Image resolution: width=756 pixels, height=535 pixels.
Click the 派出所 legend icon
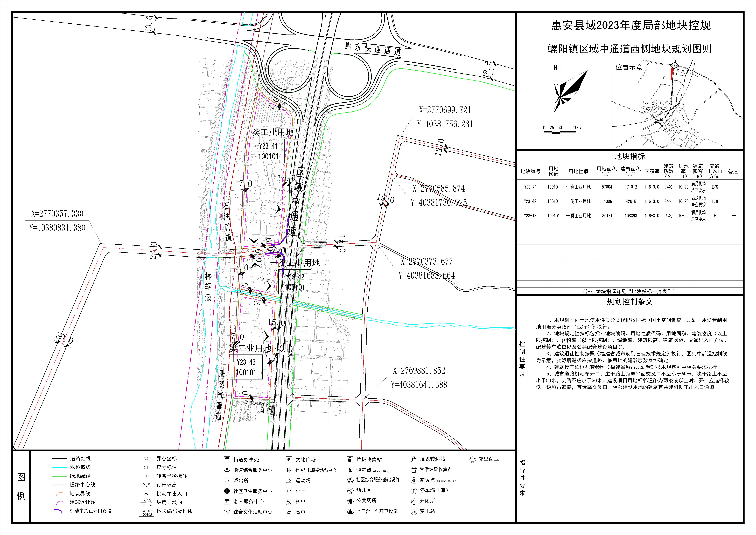(227, 481)
